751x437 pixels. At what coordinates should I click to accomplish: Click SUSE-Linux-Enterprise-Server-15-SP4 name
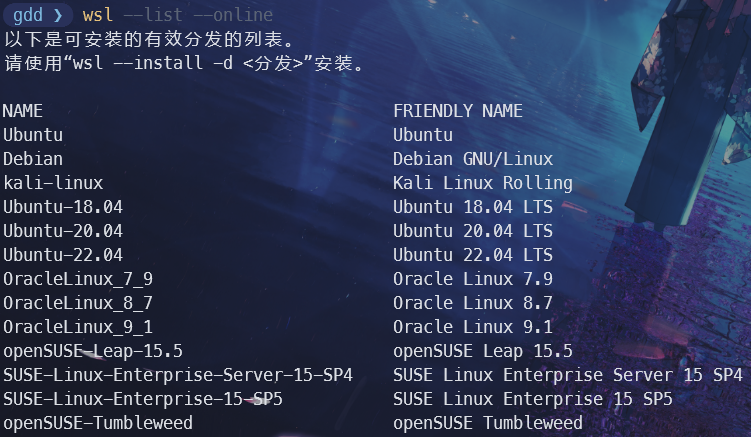178,375
